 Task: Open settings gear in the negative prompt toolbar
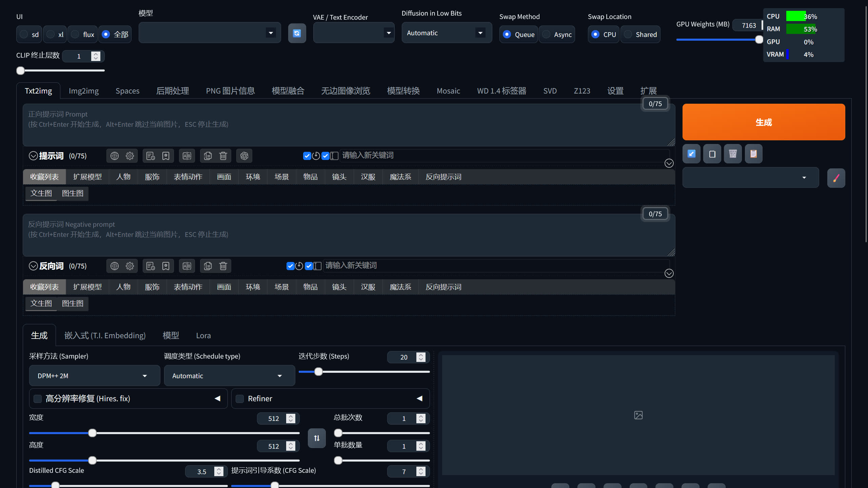pos(130,266)
